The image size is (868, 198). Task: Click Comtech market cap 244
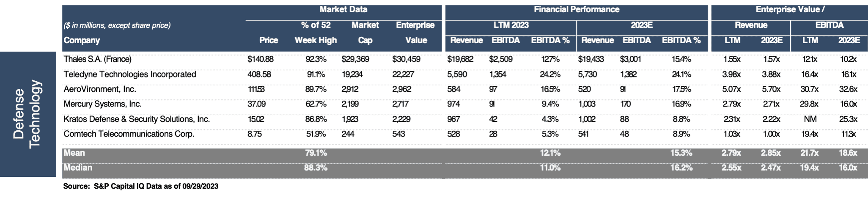(348, 134)
